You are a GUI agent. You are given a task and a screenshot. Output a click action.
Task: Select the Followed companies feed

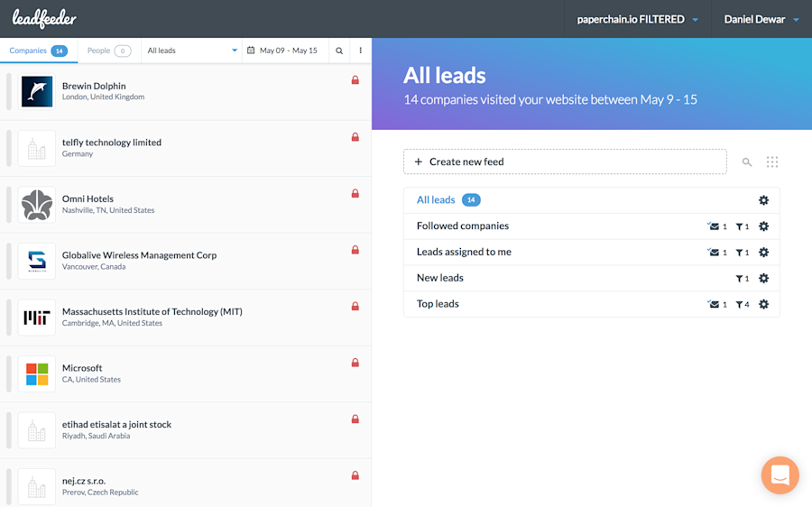pos(463,226)
